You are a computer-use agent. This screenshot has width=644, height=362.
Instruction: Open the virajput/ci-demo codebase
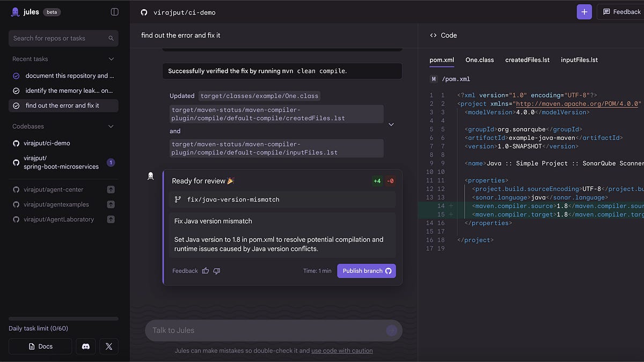(63, 143)
